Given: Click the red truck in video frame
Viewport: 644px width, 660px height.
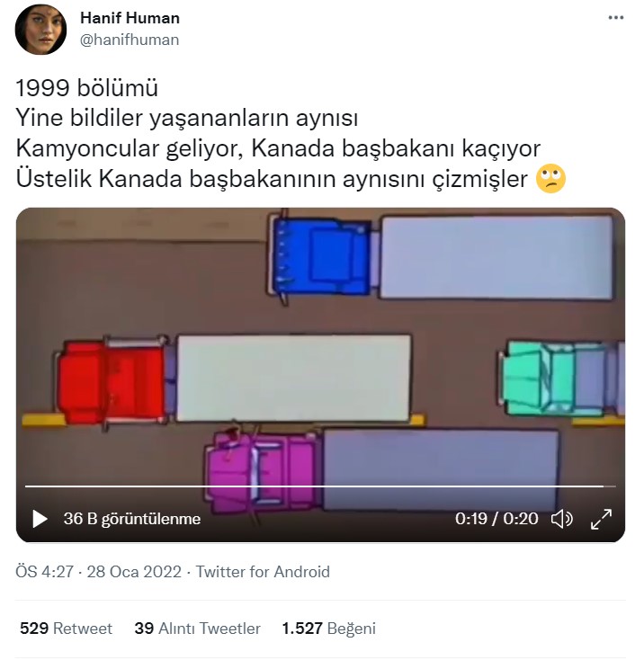Looking at the screenshot, I should point(113,382).
